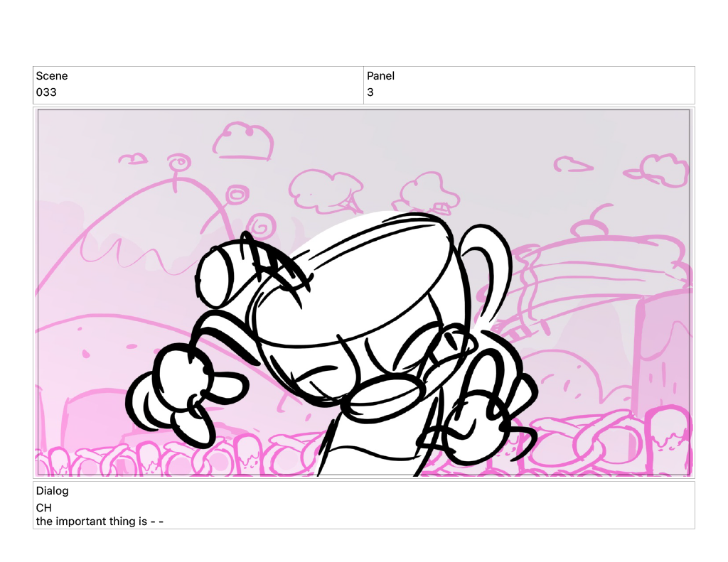Click the swirl lollipop on the hill
The height and width of the screenshot is (562, 728).
(236, 194)
